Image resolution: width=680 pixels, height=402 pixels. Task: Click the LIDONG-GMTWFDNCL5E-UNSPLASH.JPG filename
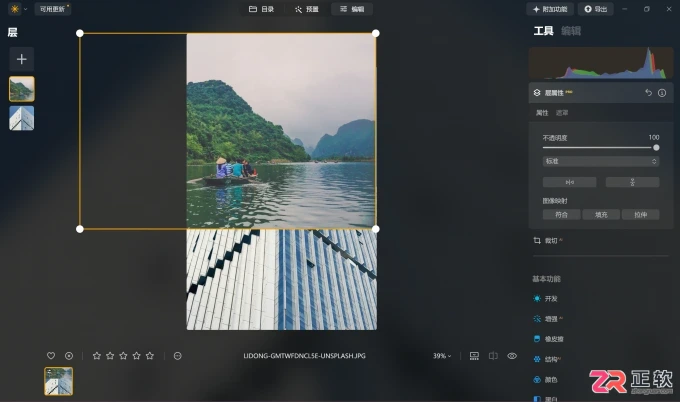(x=304, y=356)
